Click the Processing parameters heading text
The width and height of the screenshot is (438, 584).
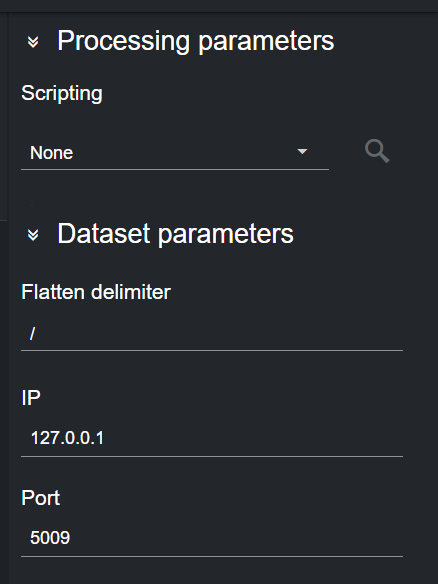click(x=196, y=41)
